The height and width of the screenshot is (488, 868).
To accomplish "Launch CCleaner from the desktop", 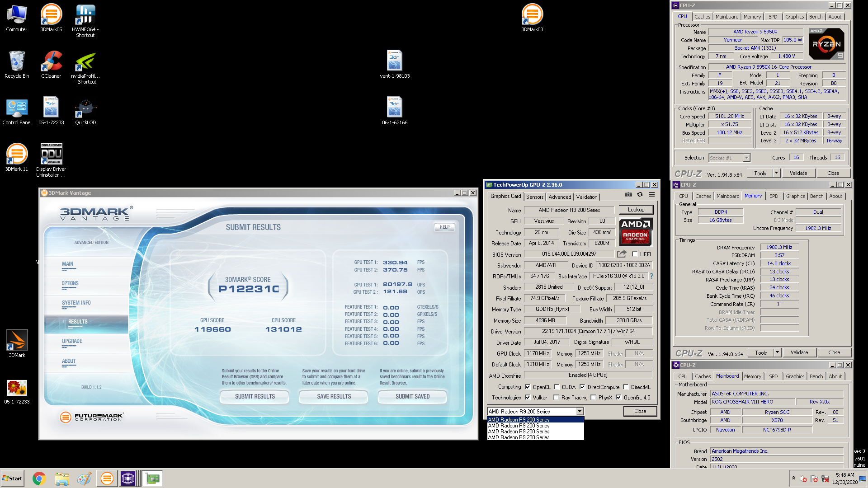I will [51, 65].
